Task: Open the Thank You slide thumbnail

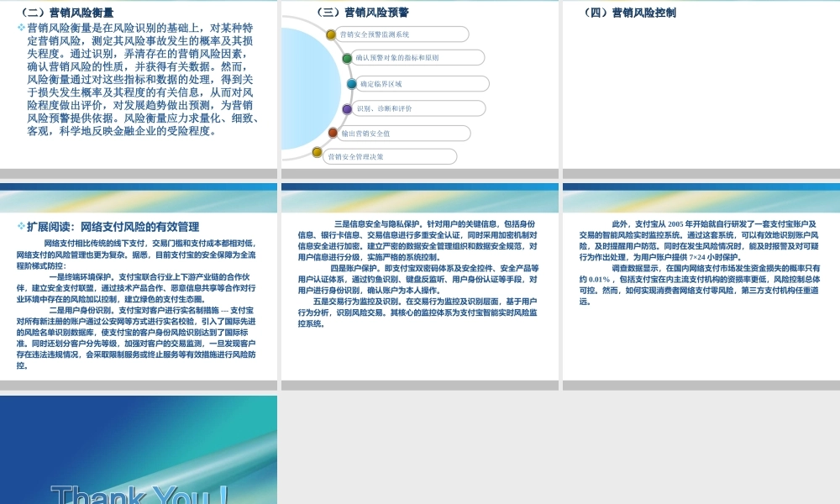Action: point(139,449)
